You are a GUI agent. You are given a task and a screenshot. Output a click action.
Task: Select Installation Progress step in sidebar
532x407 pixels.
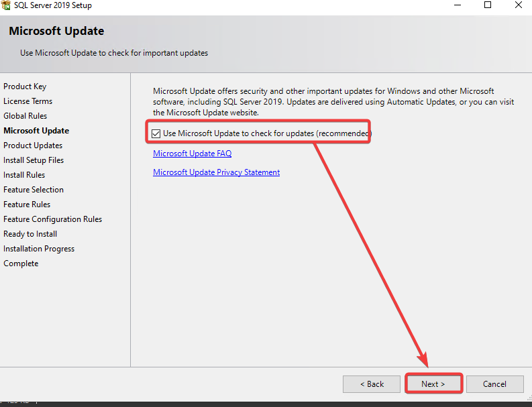click(39, 249)
